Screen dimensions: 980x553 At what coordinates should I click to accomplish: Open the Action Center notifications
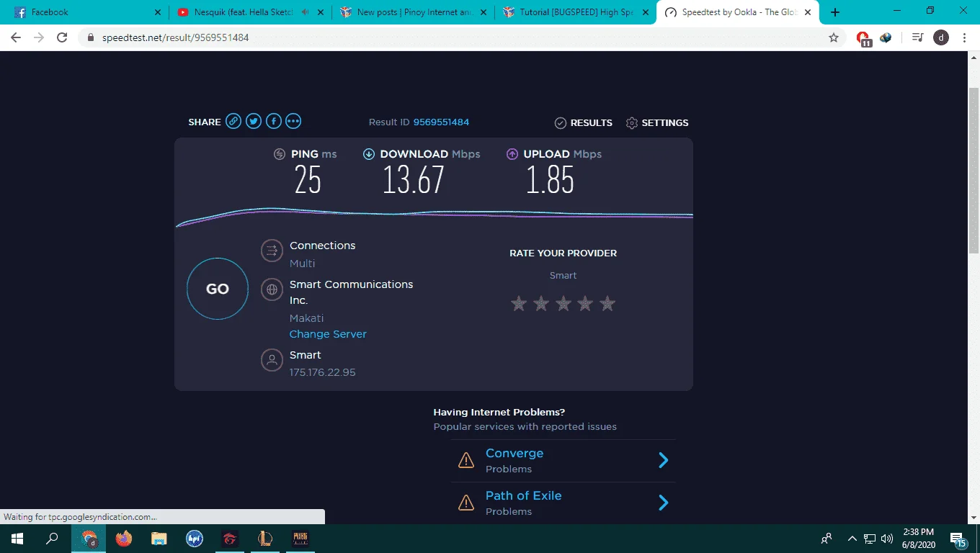point(958,539)
